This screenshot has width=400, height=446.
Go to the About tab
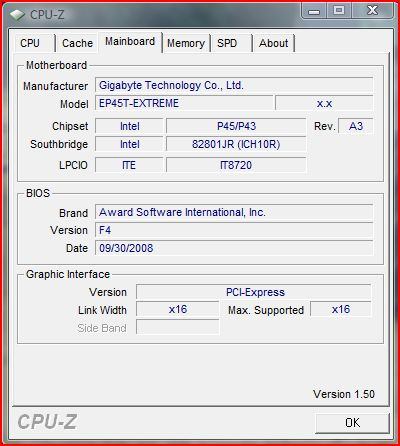pyautogui.click(x=274, y=43)
